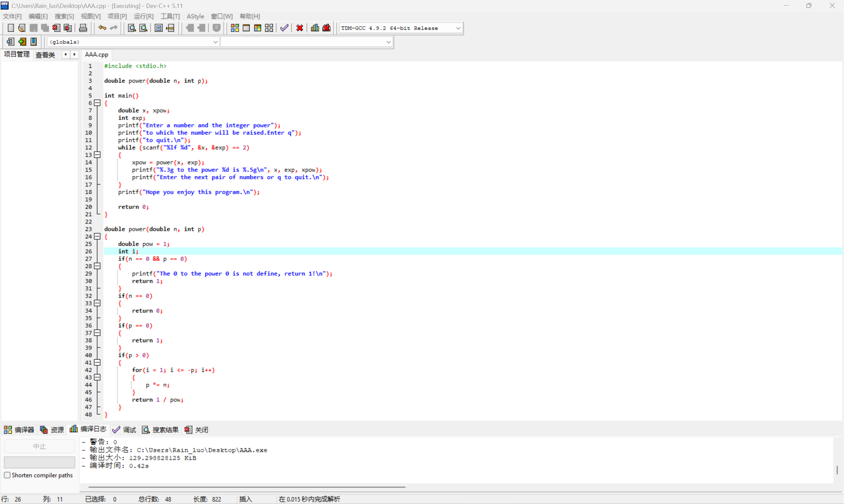Click the purple checkmark Debug icon
Viewport: 844px width, 504px height.
(x=284, y=28)
